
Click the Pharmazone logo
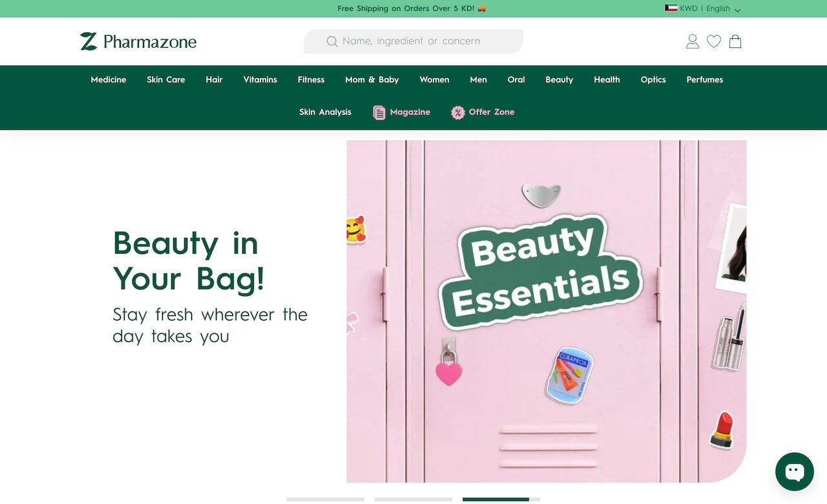tap(138, 41)
